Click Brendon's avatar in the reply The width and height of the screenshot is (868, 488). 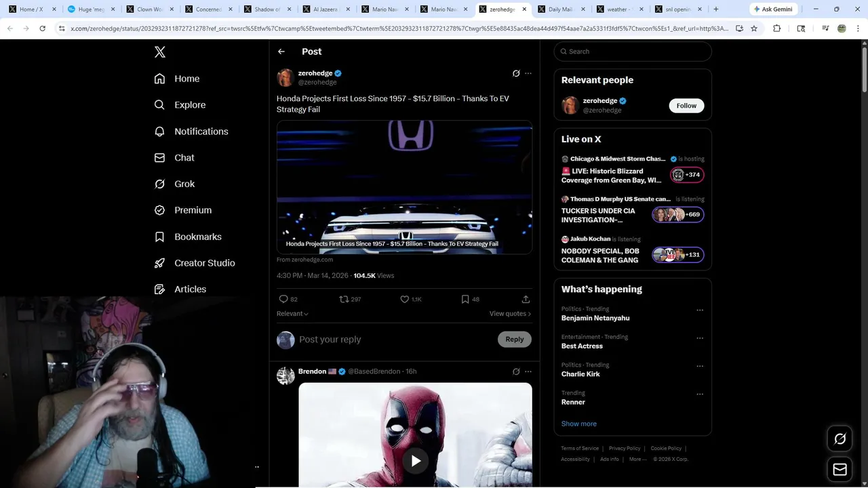pyautogui.click(x=285, y=375)
